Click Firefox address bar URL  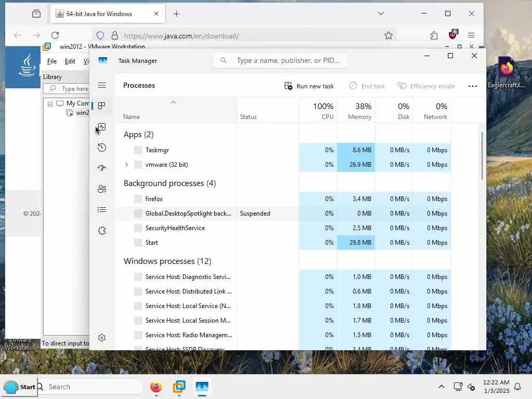181,36
